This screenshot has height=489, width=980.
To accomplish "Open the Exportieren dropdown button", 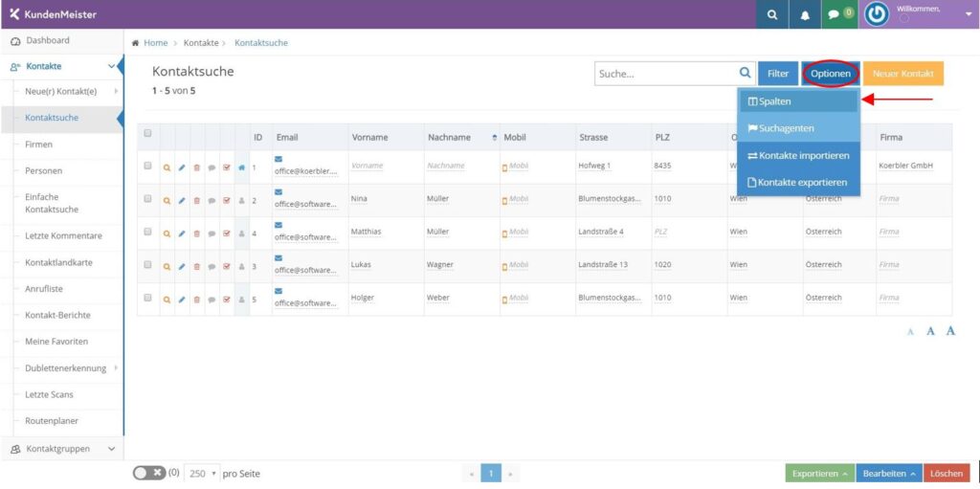I will click(819, 474).
